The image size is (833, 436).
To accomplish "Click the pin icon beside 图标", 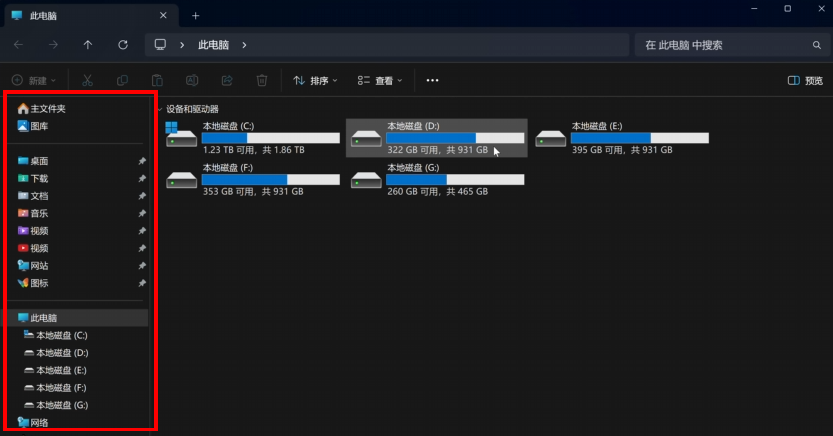I will (x=142, y=284).
